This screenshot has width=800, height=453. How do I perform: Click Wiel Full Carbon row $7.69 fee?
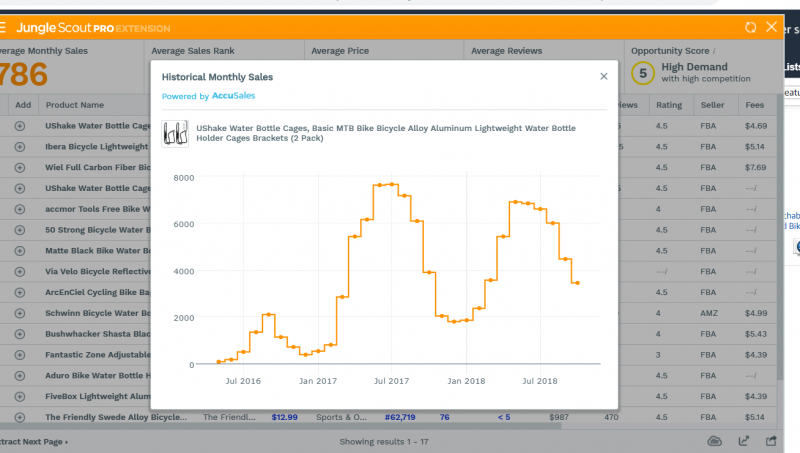point(755,167)
